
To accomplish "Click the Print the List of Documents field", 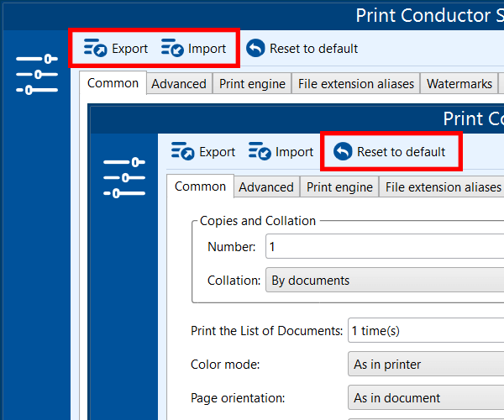I will (426, 330).
